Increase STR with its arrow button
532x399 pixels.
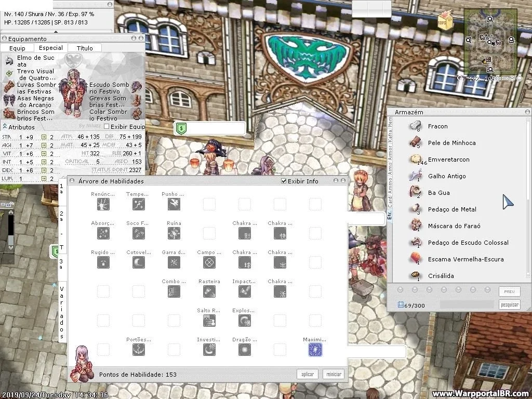click(44, 137)
